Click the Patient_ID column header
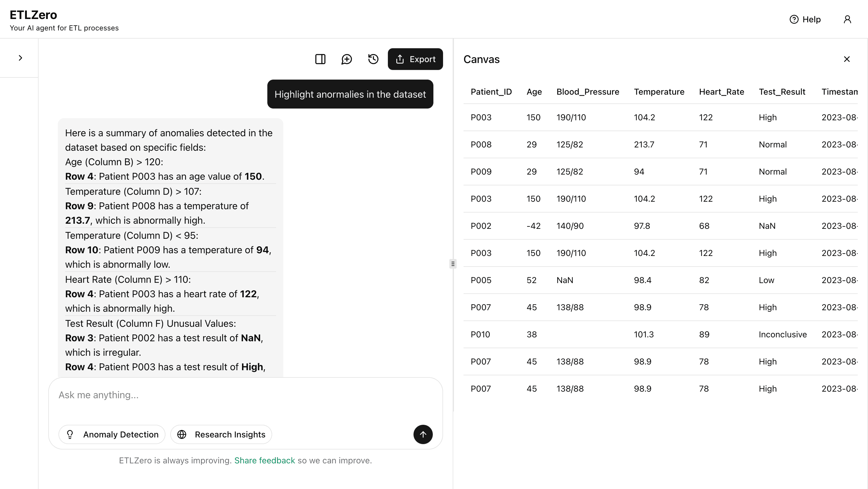 [x=491, y=92]
